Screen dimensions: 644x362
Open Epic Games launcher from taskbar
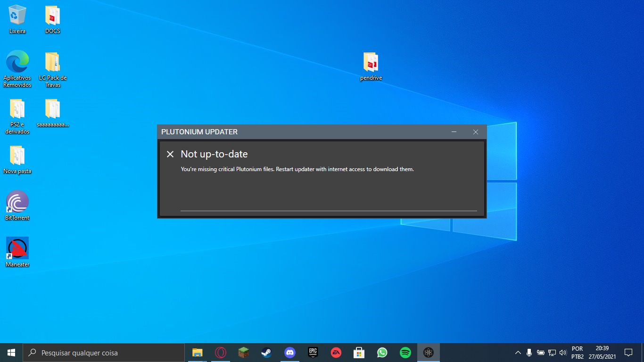(313, 353)
